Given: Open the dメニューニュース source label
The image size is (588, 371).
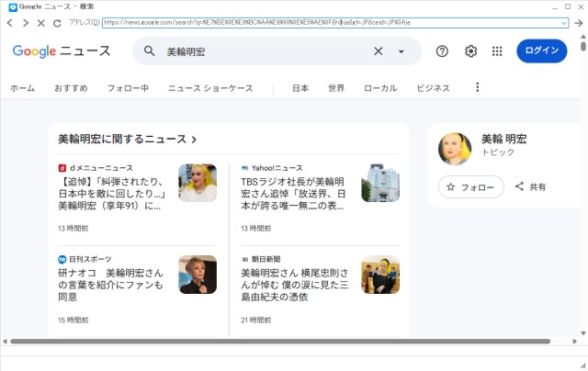Looking at the screenshot, I should point(96,168).
